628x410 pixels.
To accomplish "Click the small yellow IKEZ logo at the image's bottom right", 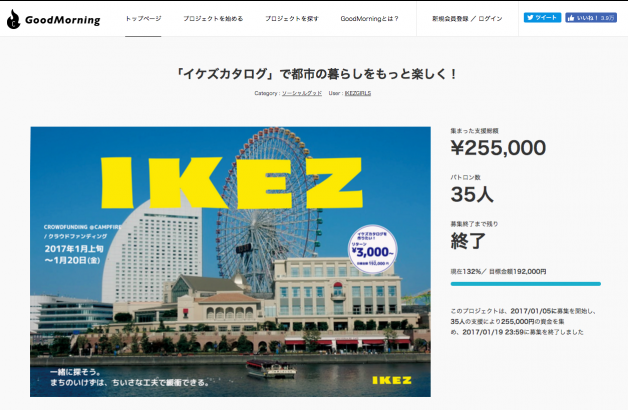I will click(x=392, y=380).
